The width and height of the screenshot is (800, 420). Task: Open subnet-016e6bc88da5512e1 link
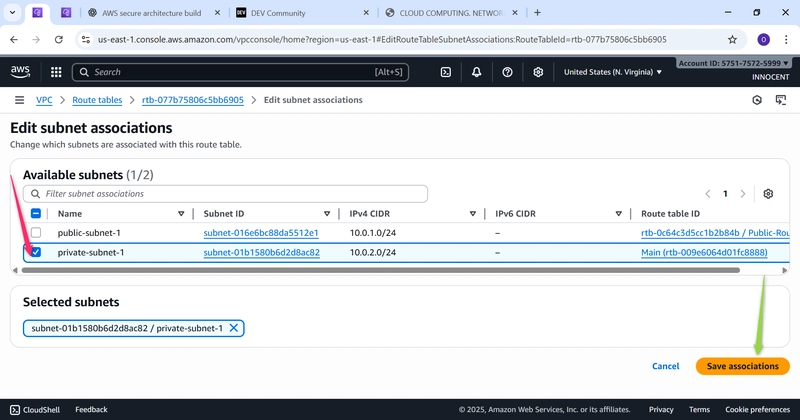[x=261, y=233]
